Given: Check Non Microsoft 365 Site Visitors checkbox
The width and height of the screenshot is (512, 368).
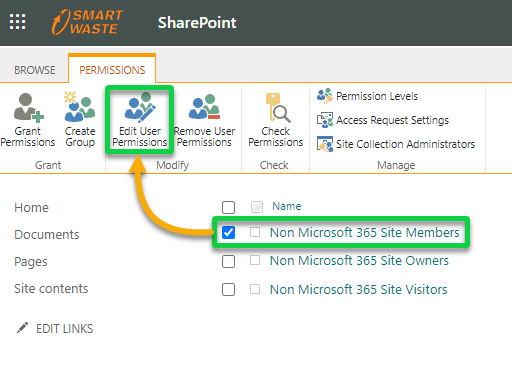Looking at the screenshot, I should (x=228, y=289).
